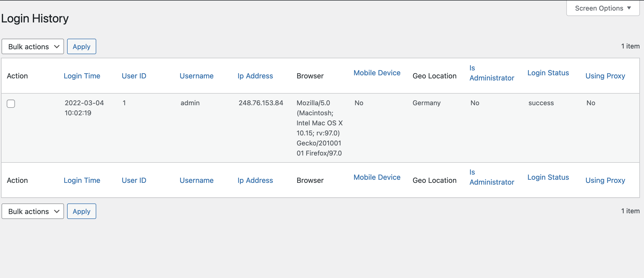644x278 pixels.
Task: Sort records by Using Proxy
Action: [x=605, y=76]
